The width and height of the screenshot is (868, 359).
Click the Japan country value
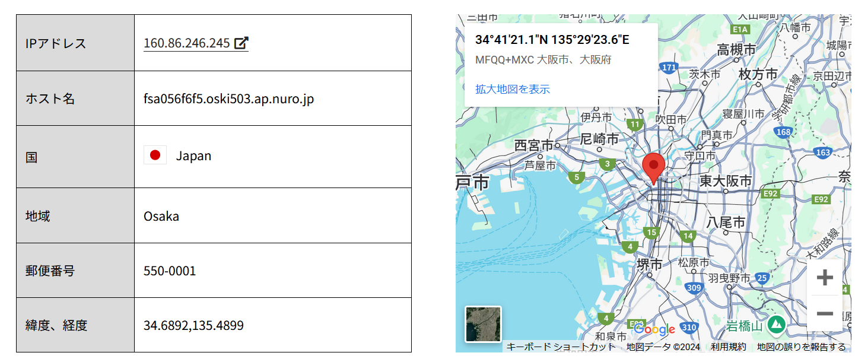pos(193,156)
